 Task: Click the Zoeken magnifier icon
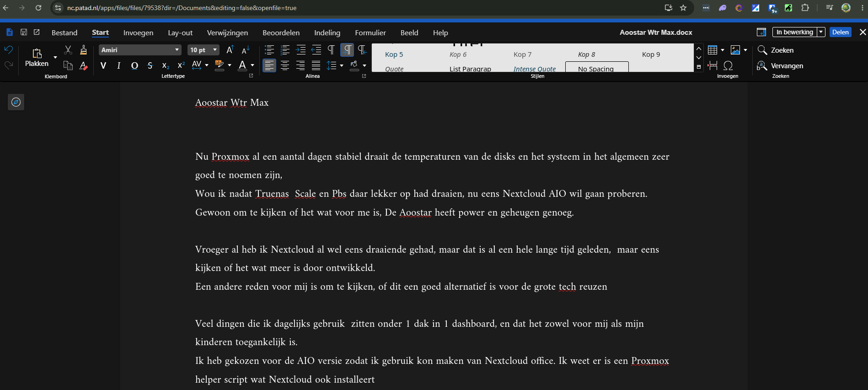[762, 50]
